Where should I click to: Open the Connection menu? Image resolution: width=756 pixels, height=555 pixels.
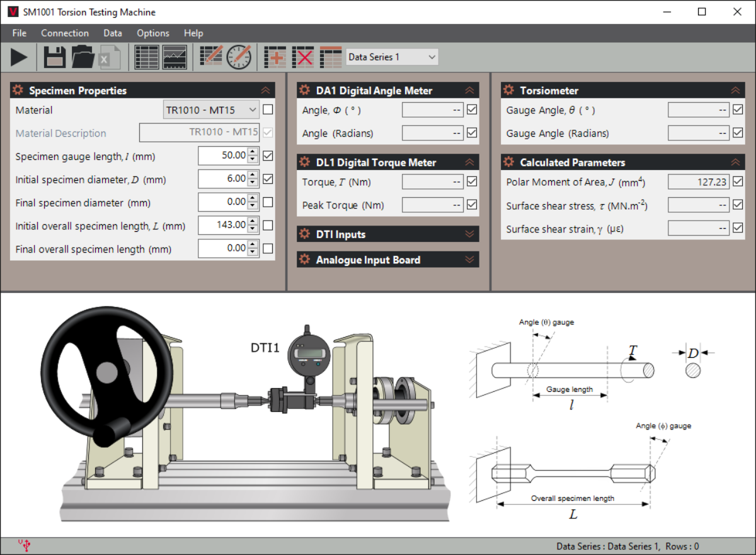(65, 33)
